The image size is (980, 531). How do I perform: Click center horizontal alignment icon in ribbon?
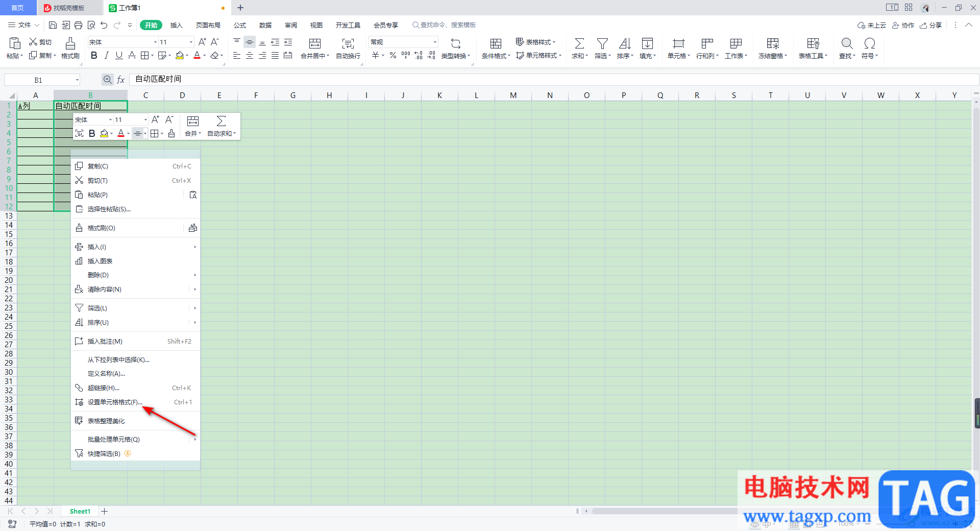250,55
